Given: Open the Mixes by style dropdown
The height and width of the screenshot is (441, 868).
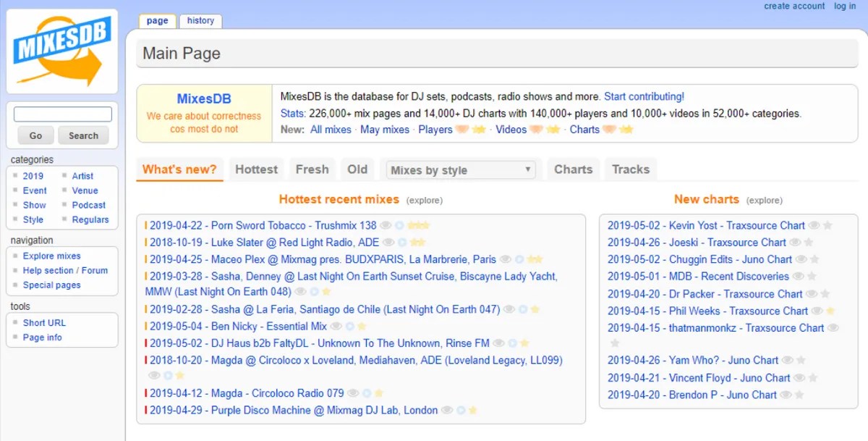Looking at the screenshot, I should coord(461,170).
